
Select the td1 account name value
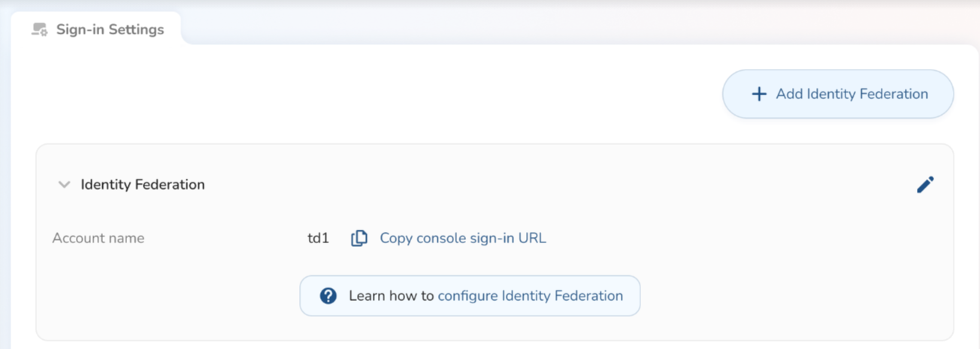point(318,239)
